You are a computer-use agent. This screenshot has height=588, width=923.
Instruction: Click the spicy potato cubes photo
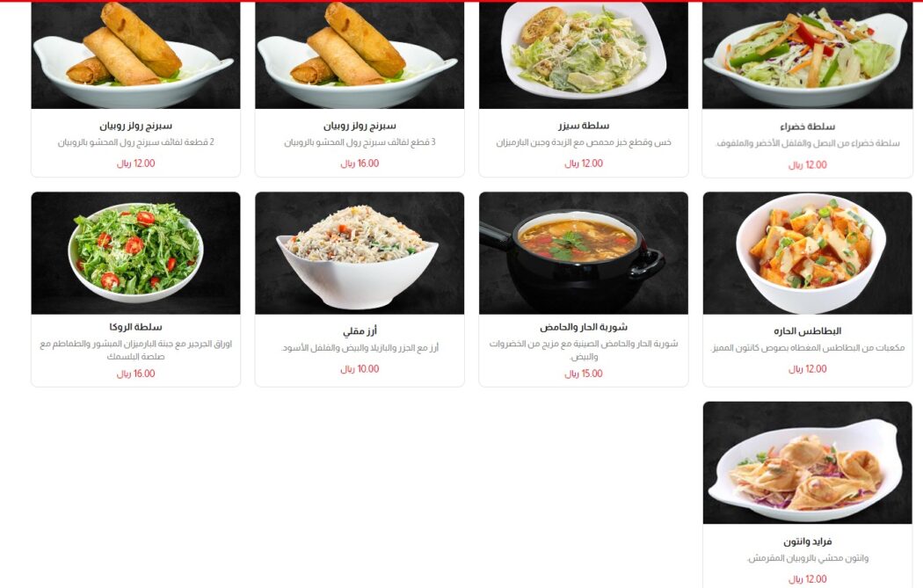coord(807,253)
